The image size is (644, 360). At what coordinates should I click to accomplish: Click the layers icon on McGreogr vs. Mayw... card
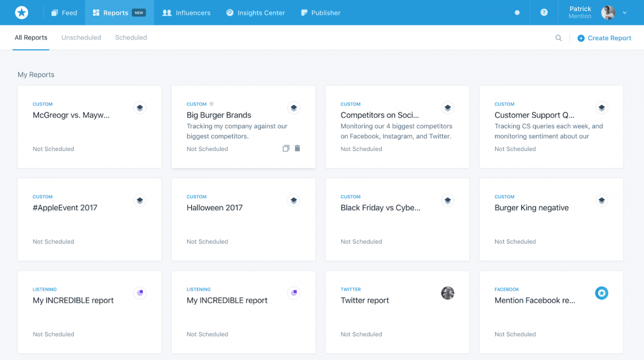coord(140,108)
